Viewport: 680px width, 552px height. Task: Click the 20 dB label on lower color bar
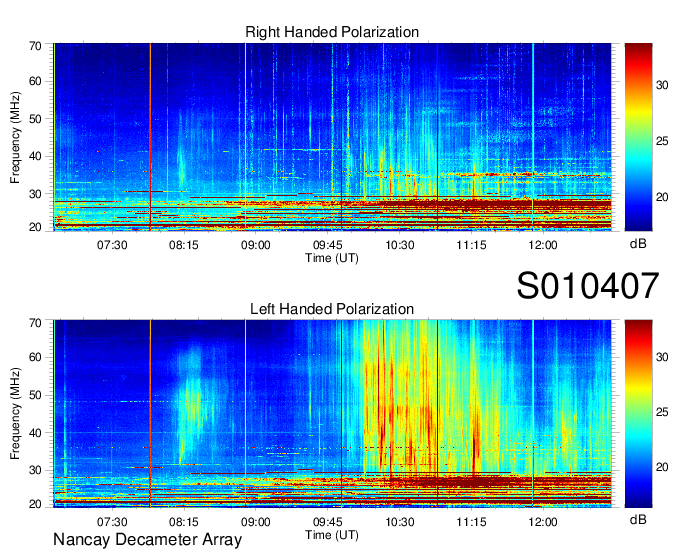pyautogui.click(x=662, y=467)
